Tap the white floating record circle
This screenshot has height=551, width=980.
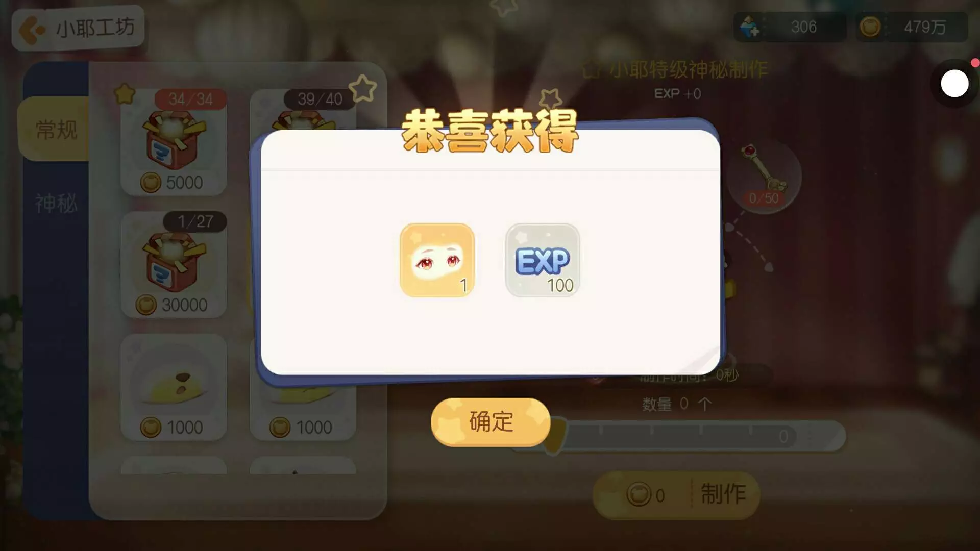click(954, 84)
